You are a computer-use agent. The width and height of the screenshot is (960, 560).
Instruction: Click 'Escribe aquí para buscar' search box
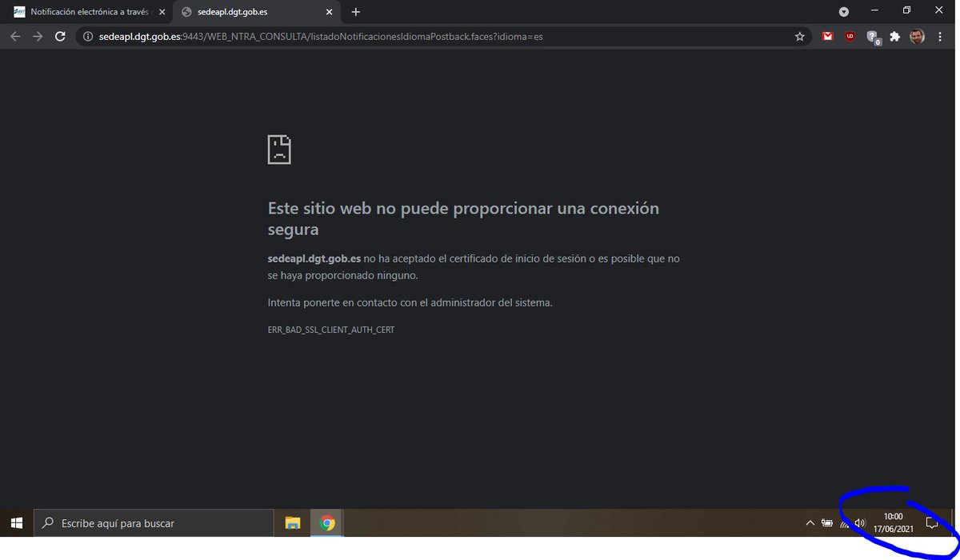click(154, 523)
